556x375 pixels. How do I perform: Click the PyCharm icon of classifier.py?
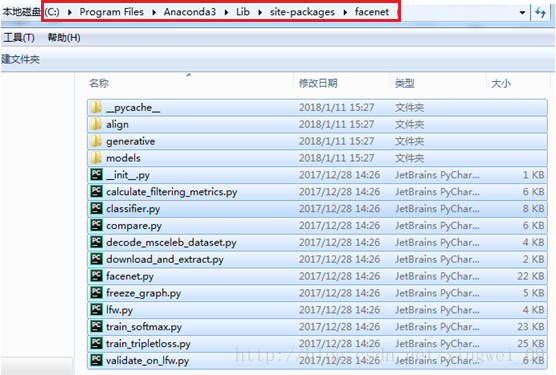[96, 208]
